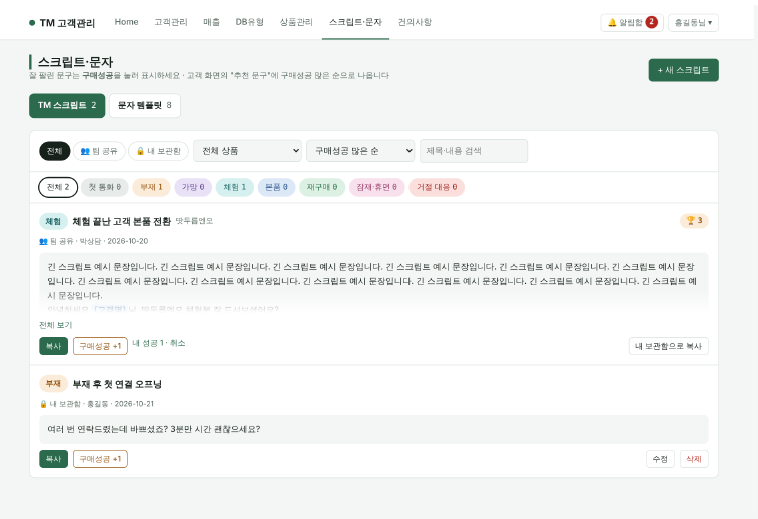The image size is (758, 519).
Task: Click 구매성공 +1 on the 부재 script
Action: [100, 459]
